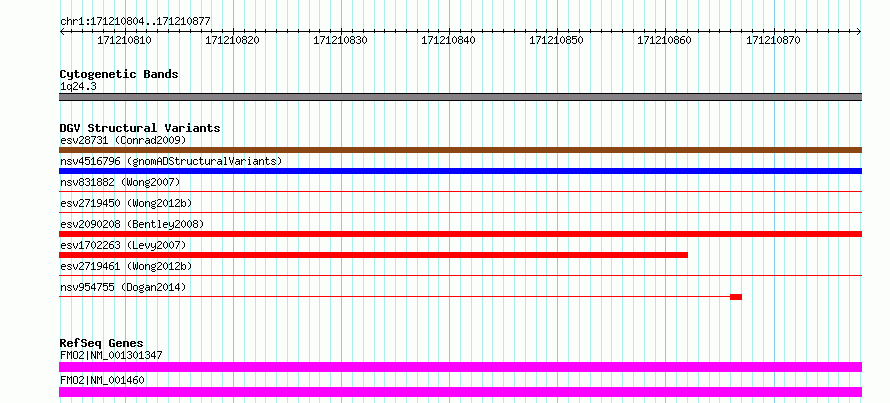The image size is (890, 403).
Task: Click the thick red esv2090208 variant bar
Action: click(x=460, y=234)
